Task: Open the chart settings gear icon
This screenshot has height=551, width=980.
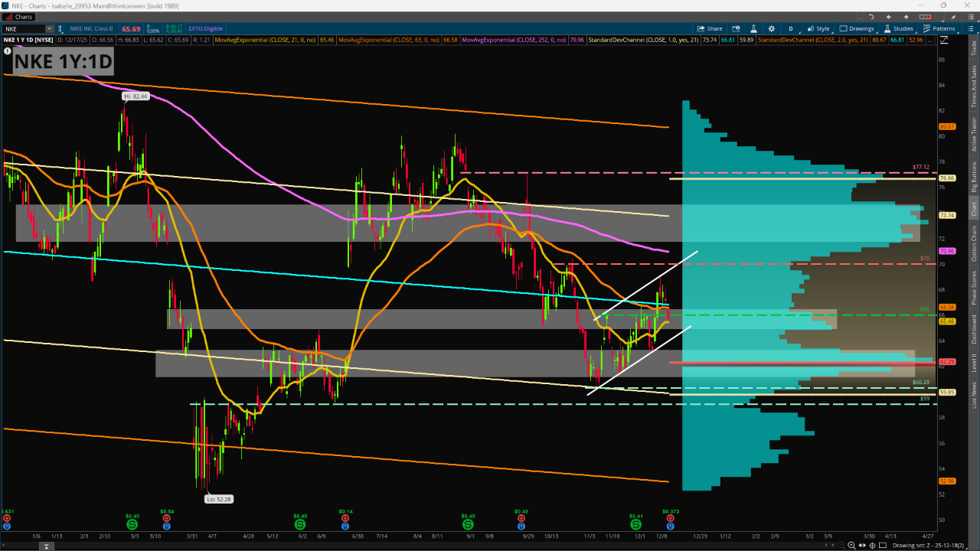Action: 771,28
